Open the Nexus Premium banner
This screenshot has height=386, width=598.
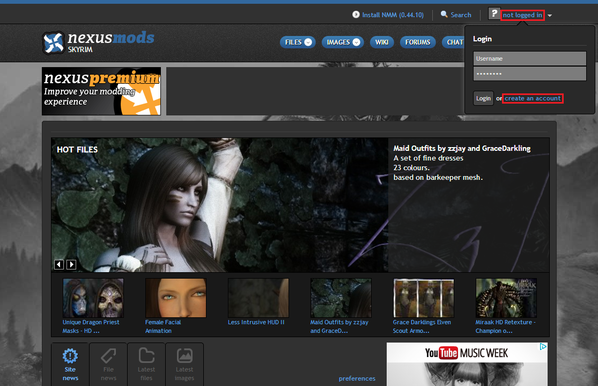pyautogui.click(x=101, y=91)
